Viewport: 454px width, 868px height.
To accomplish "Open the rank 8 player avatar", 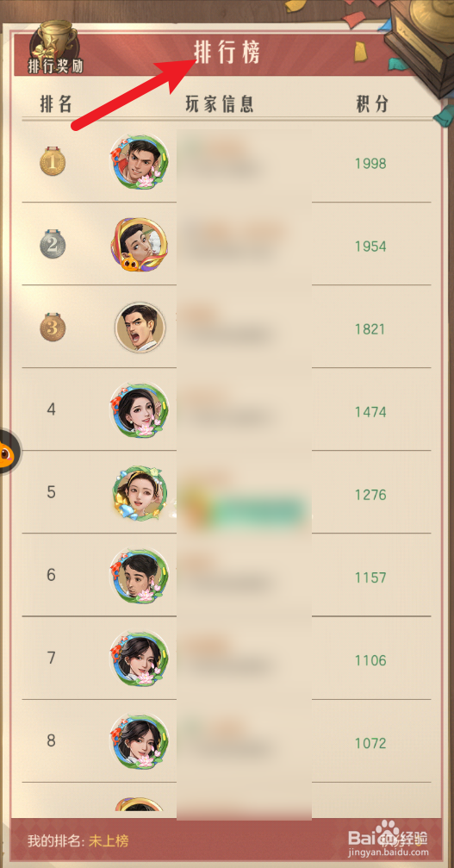I will [140, 741].
